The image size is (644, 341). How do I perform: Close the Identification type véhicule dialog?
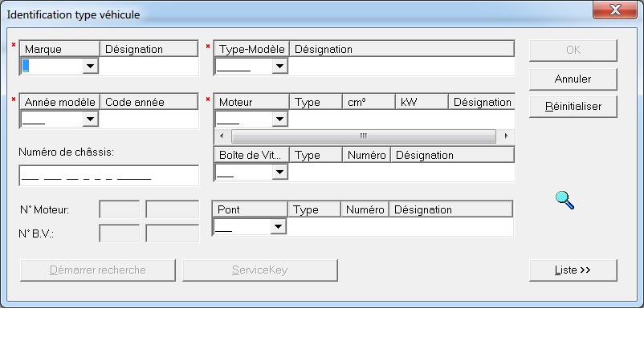618,11
